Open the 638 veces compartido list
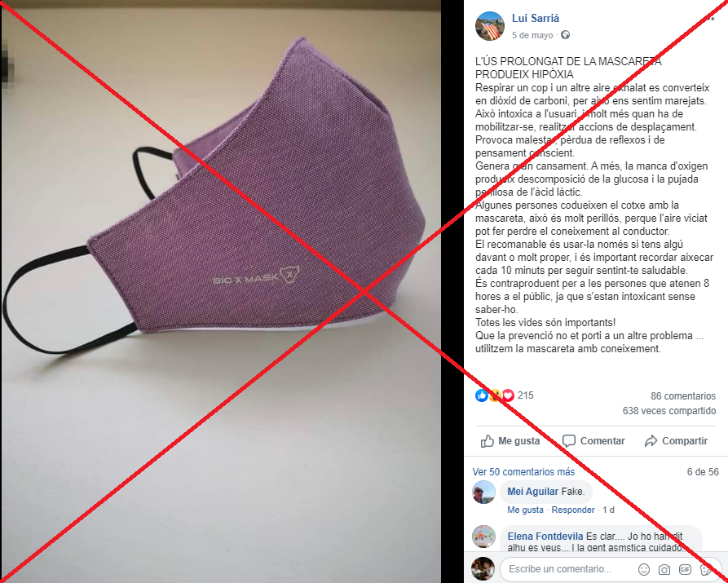Viewport: 728px width, 583px height. point(669,411)
